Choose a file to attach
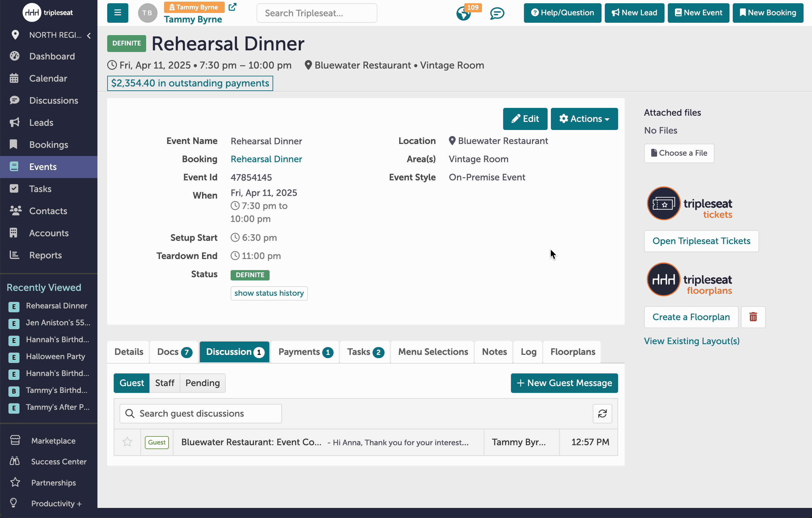 click(x=679, y=153)
